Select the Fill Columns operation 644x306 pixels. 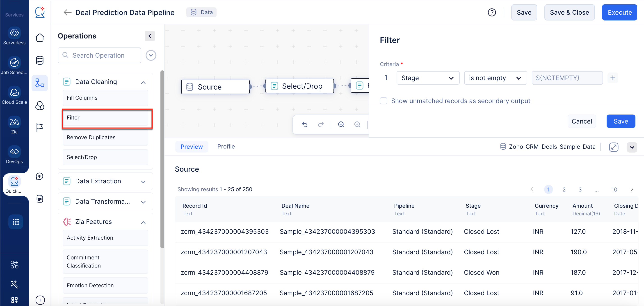[x=105, y=98]
